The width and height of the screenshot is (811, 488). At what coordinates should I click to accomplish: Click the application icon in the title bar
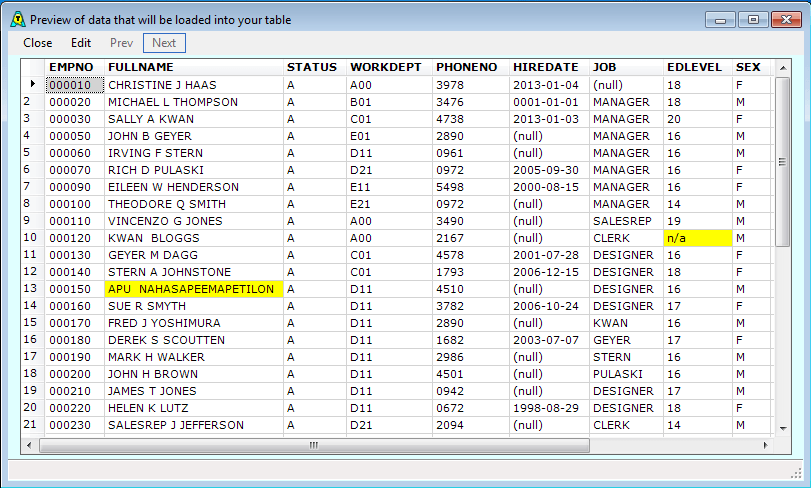pyautogui.click(x=17, y=20)
